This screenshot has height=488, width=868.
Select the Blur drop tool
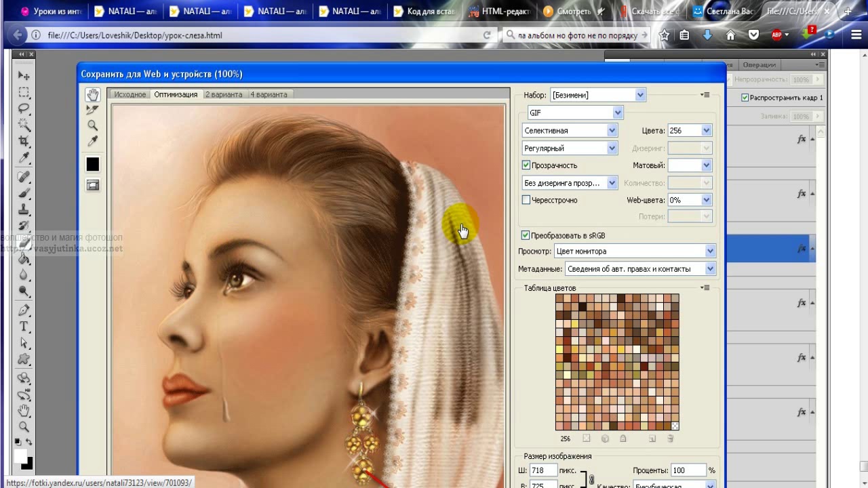(x=24, y=274)
